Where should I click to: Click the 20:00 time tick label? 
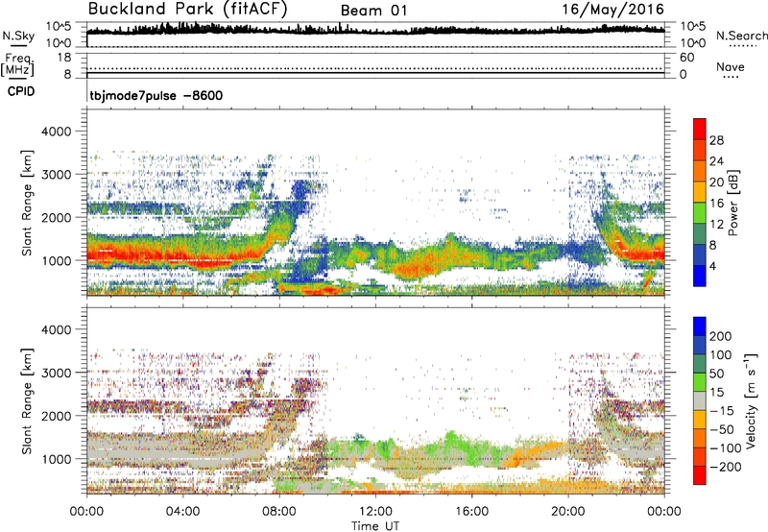(x=568, y=512)
